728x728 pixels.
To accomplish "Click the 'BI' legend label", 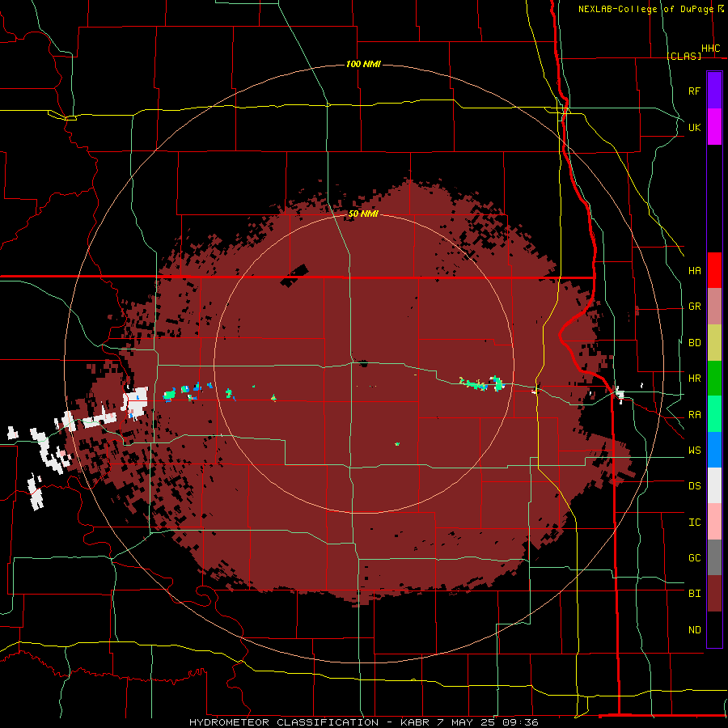I will click(694, 594).
